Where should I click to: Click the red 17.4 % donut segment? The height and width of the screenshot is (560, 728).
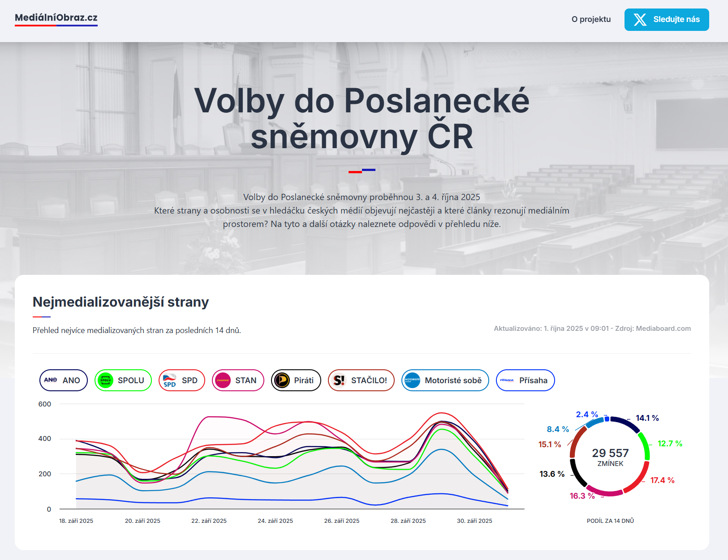pos(639,481)
